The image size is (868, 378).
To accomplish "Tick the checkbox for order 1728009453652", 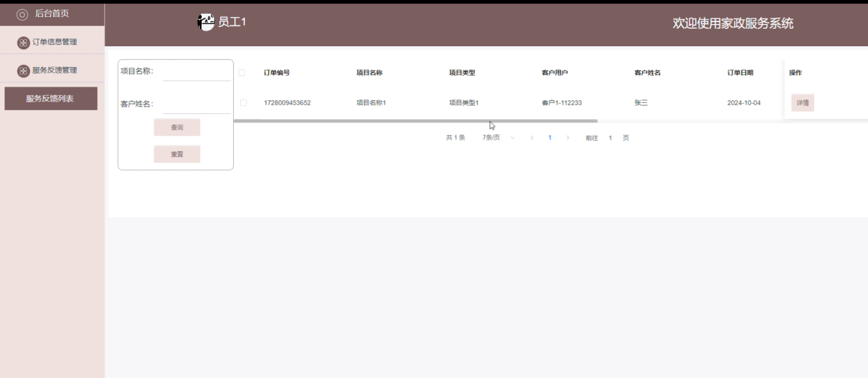I will pos(244,103).
